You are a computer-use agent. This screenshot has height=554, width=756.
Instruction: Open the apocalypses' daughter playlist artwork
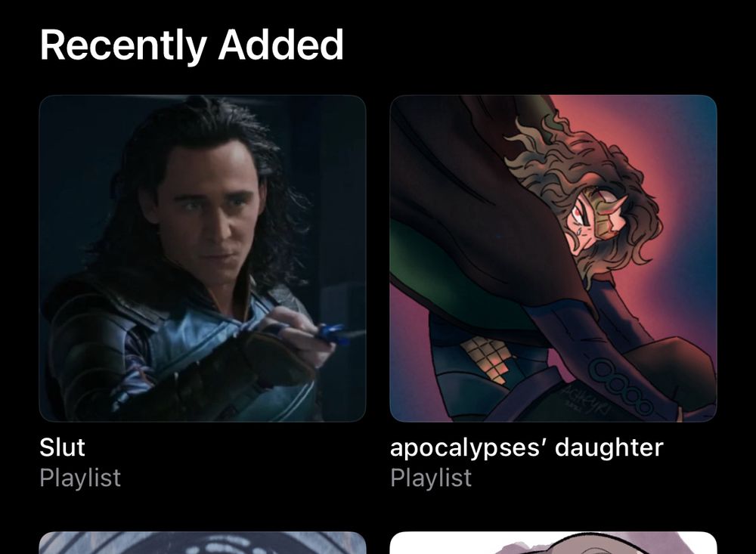pyautogui.click(x=553, y=258)
